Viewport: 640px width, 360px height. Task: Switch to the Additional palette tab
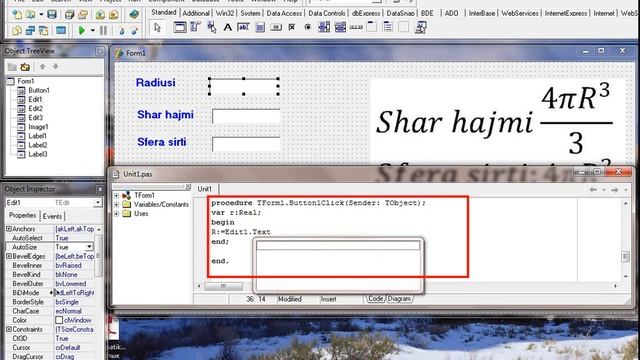point(196,13)
